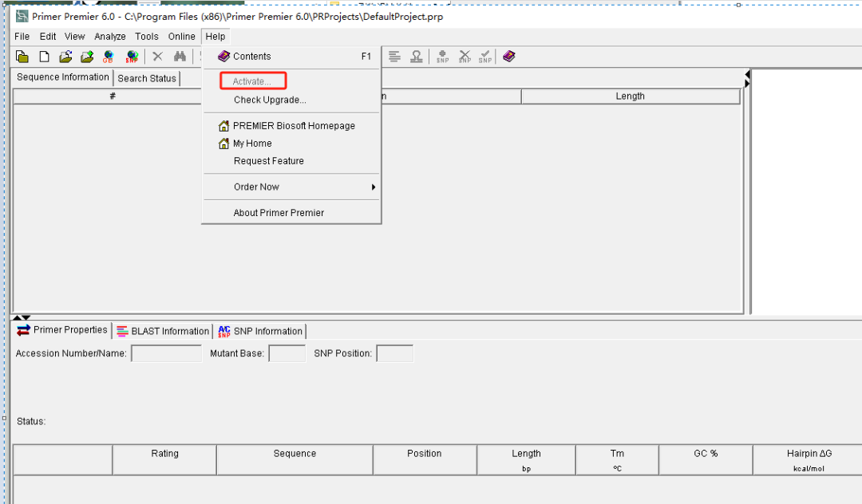The height and width of the screenshot is (504, 862).
Task: Click the # column header
Action: pos(113,96)
